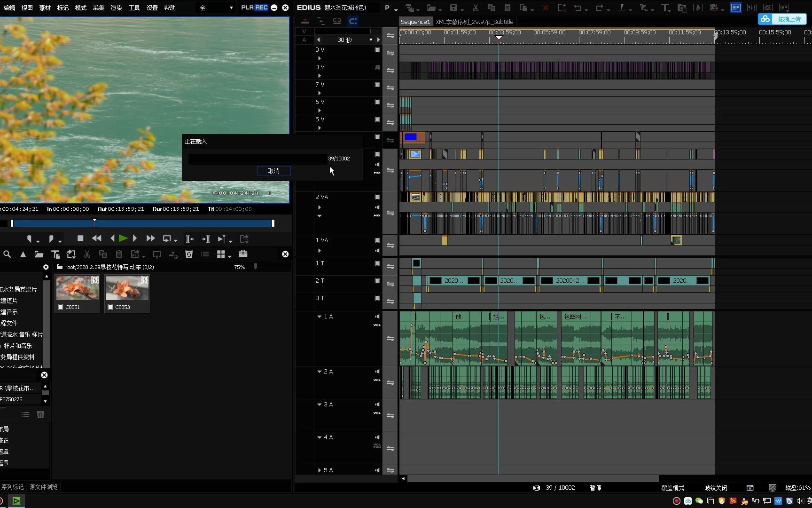Expand track 5 A with triangle
Viewport: 812px width, 508px height.
320,470
